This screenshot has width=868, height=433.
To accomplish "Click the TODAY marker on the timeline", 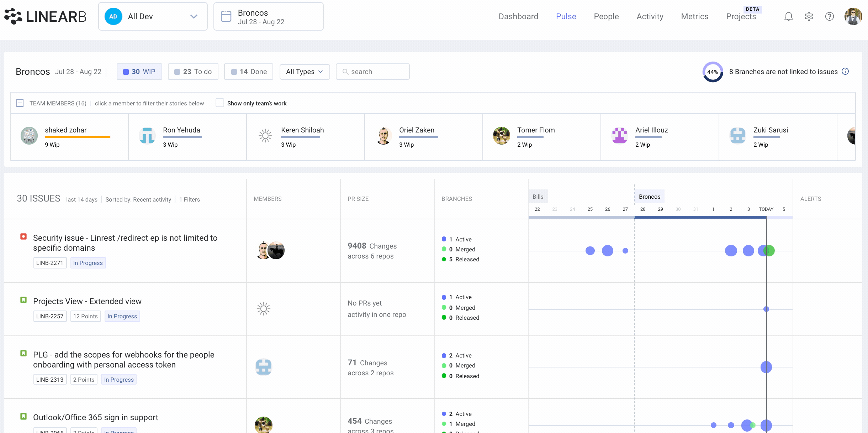I will [766, 209].
